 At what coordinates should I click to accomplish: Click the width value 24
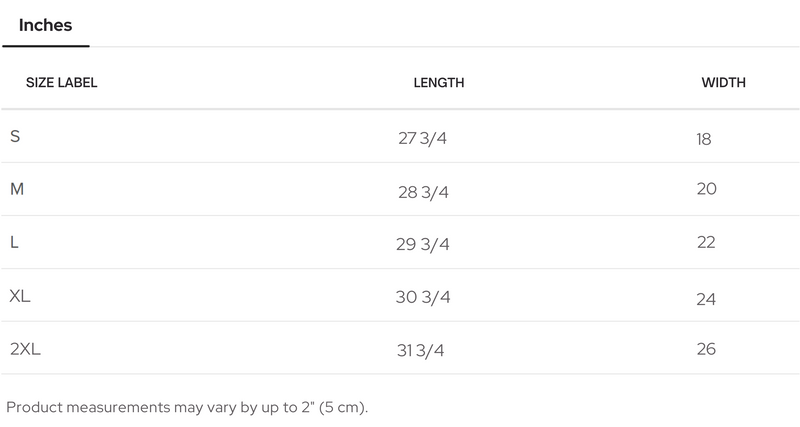click(706, 299)
